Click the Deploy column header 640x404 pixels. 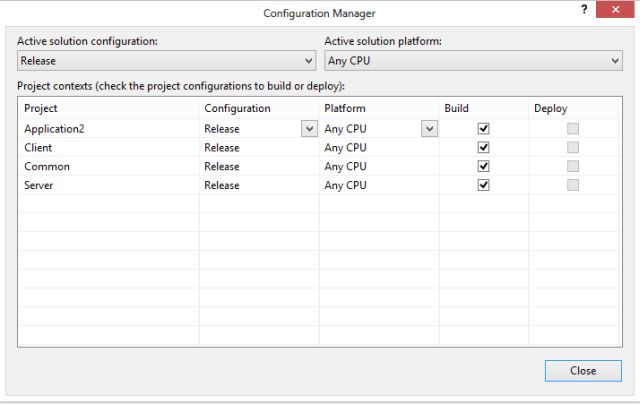tap(550, 108)
